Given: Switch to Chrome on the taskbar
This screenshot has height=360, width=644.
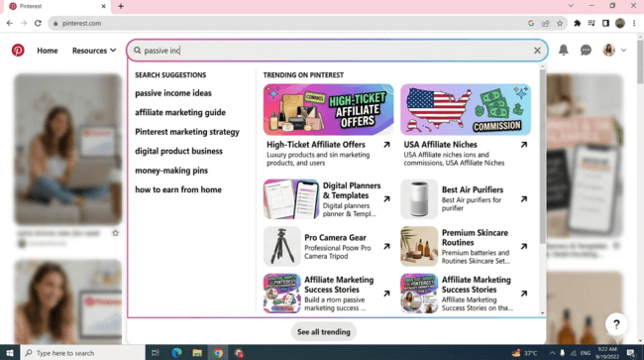Looking at the screenshot, I should pos(218,353).
